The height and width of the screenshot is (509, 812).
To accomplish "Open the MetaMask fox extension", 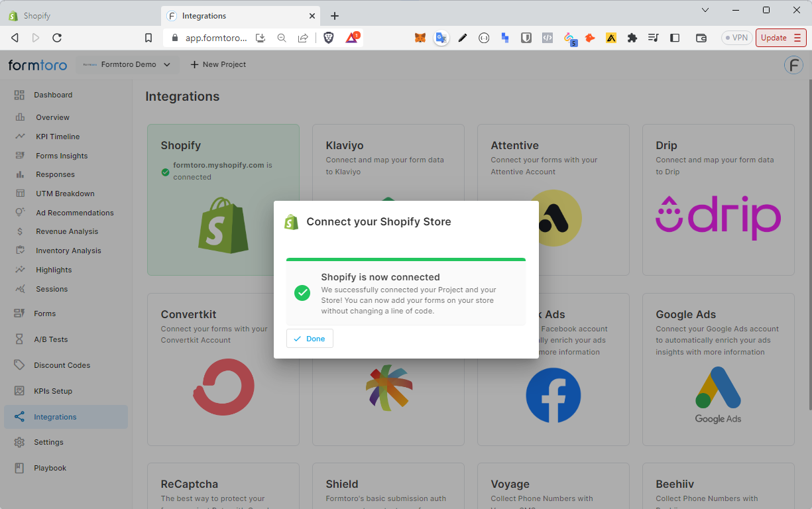I will coord(420,38).
